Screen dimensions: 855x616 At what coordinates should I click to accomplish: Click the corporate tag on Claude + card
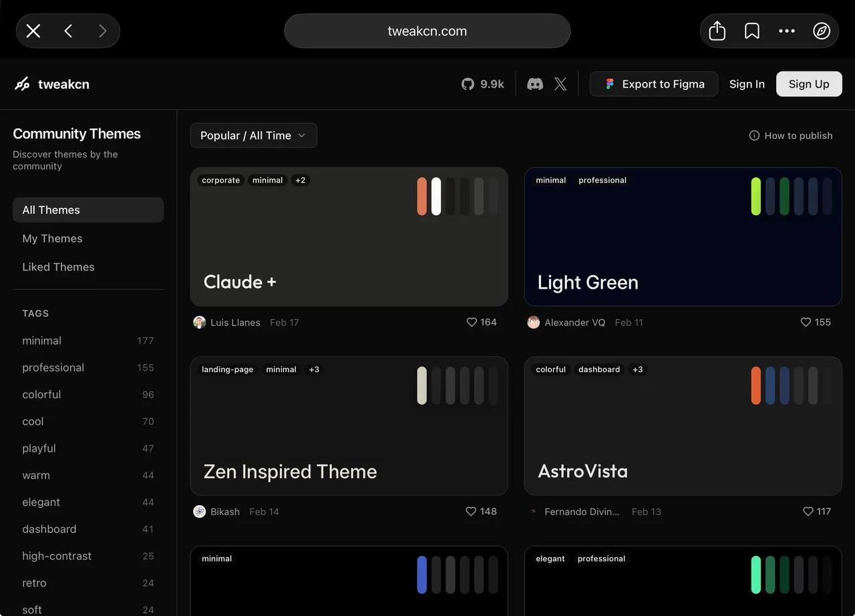221,180
